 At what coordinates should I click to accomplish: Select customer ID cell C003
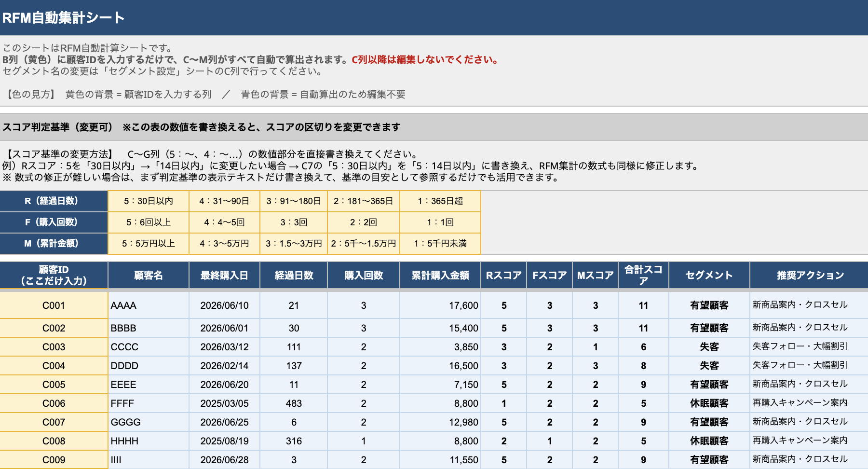point(54,347)
